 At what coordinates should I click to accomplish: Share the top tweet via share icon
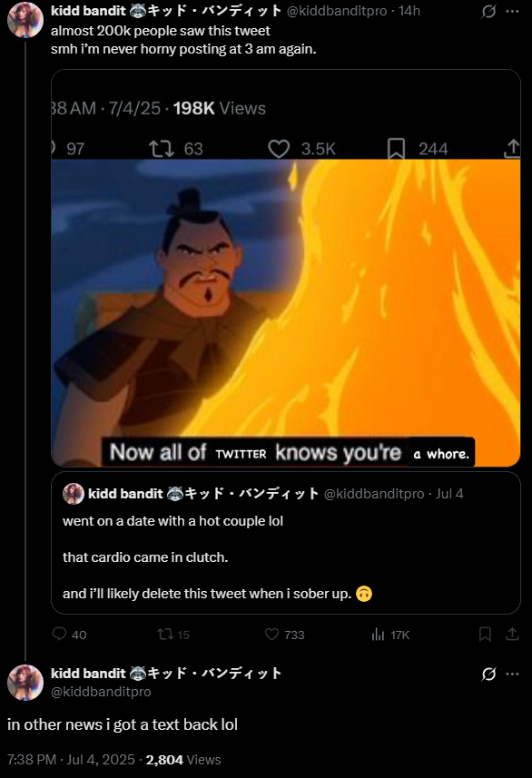[512, 634]
